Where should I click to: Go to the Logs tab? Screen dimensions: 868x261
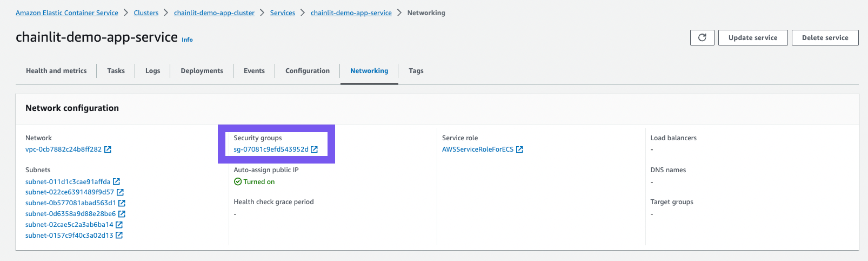[x=152, y=71]
